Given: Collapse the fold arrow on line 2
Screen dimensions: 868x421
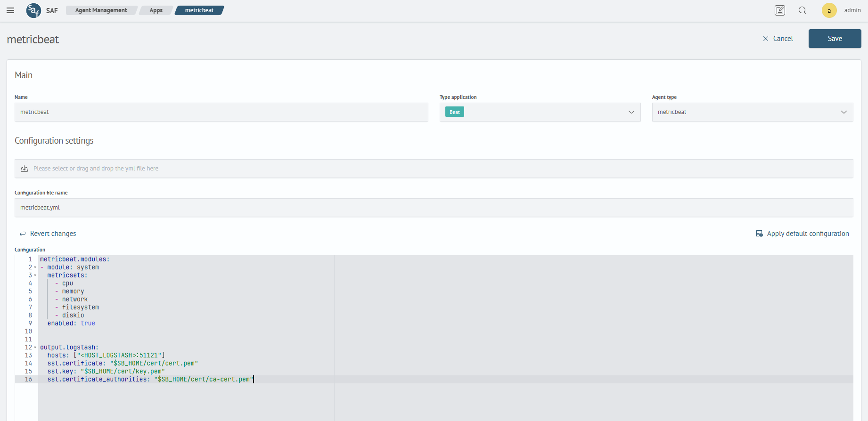Looking at the screenshot, I should (x=35, y=267).
